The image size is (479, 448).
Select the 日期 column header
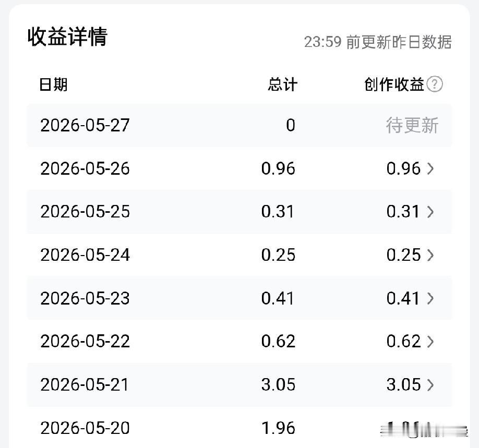[53, 84]
